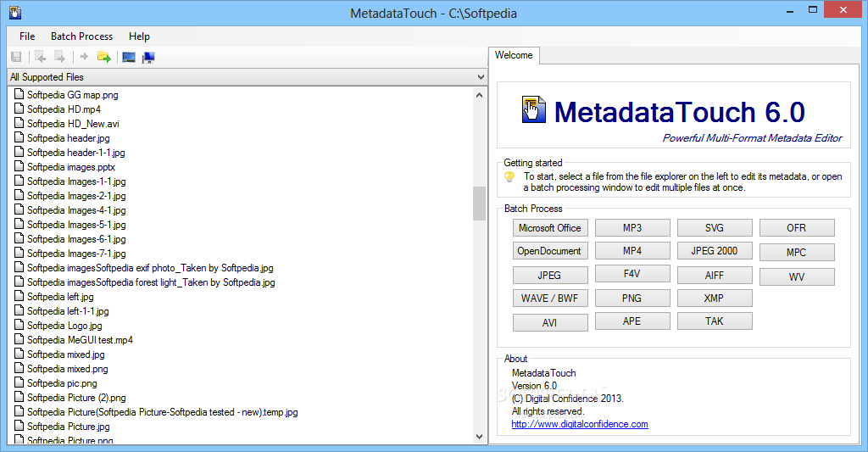
Task: Select Softpedia left.jpg file
Action: click(x=60, y=296)
